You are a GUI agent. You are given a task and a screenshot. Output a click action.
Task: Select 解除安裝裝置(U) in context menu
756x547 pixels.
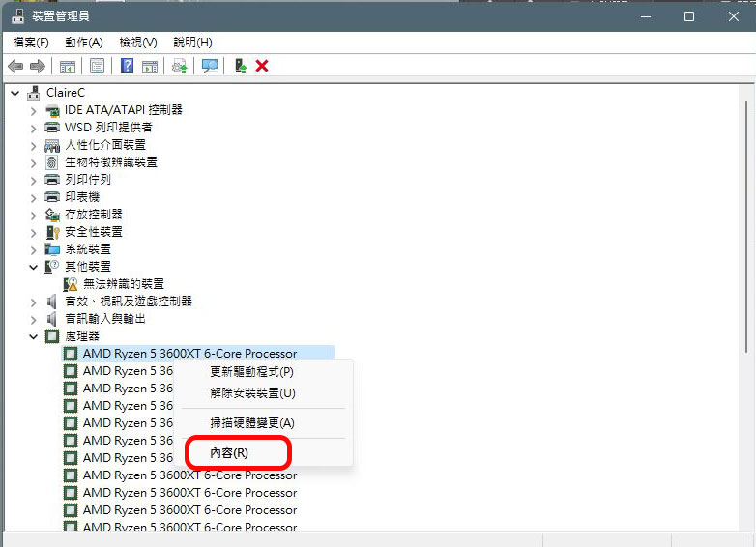tap(252, 393)
